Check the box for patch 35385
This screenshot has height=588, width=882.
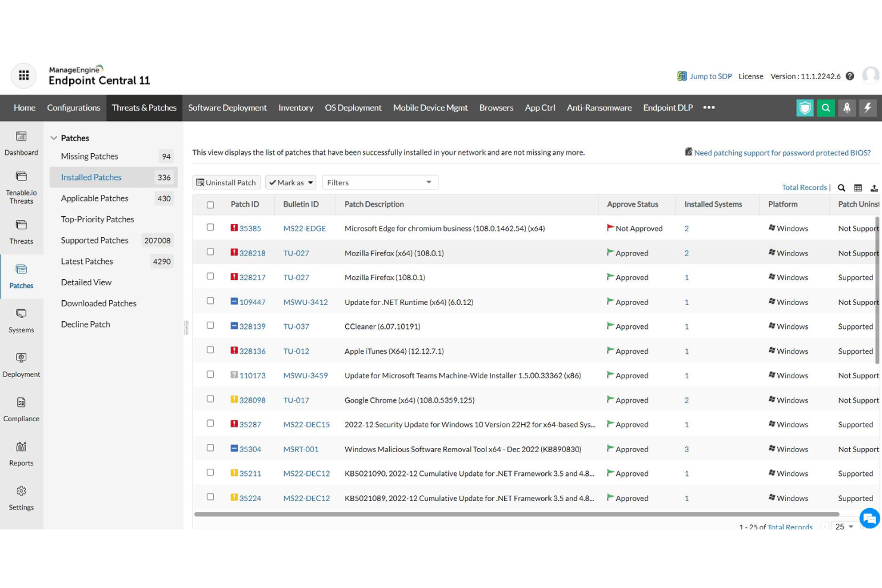tap(210, 227)
